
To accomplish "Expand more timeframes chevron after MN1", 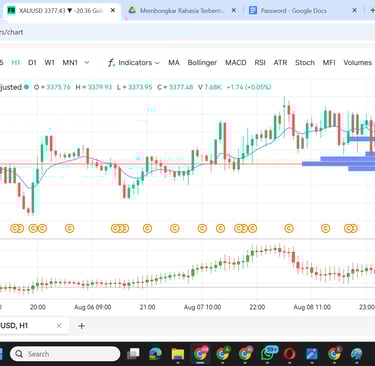I will coord(87,63).
